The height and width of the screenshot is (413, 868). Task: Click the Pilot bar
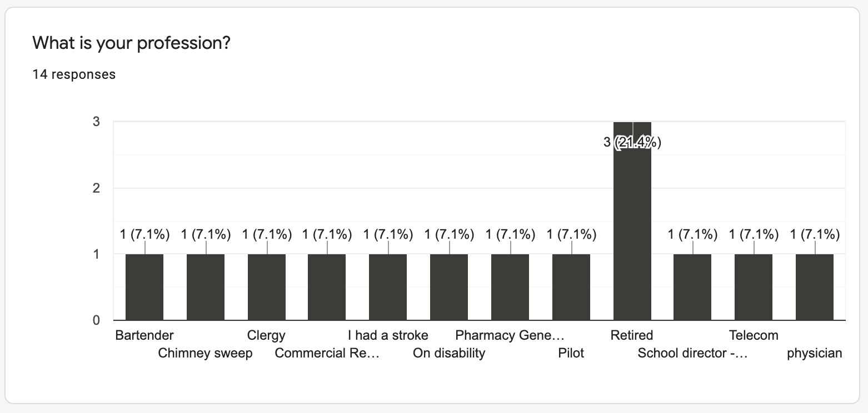571,287
